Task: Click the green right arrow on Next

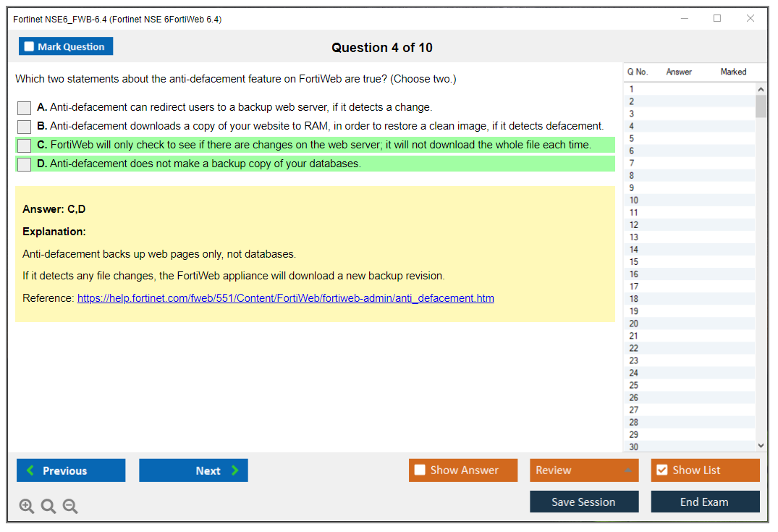Action: pos(235,470)
